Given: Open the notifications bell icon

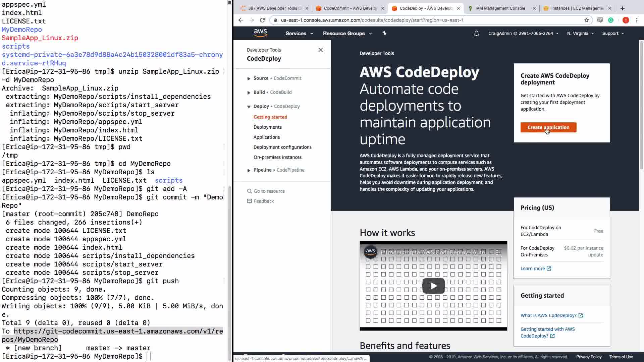Looking at the screenshot, I should pos(476,34).
